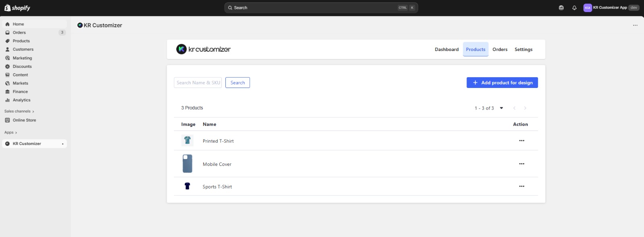Viewport: 644px width, 237px height.
Task: Click the KR Customizer app icon in sidebar
Action: click(7, 143)
